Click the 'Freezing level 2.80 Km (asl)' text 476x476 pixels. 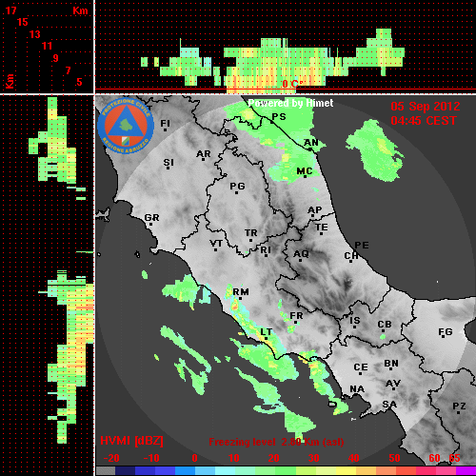click(x=276, y=442)
